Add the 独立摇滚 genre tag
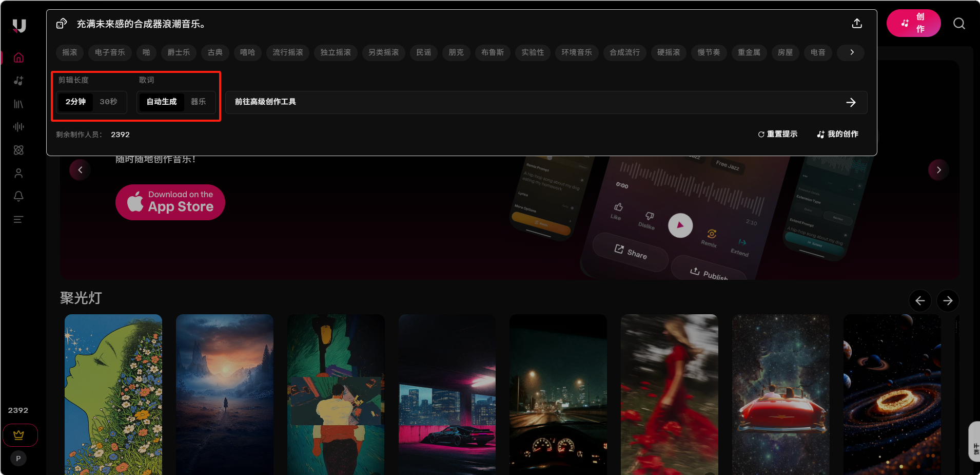 pos(336,52)
